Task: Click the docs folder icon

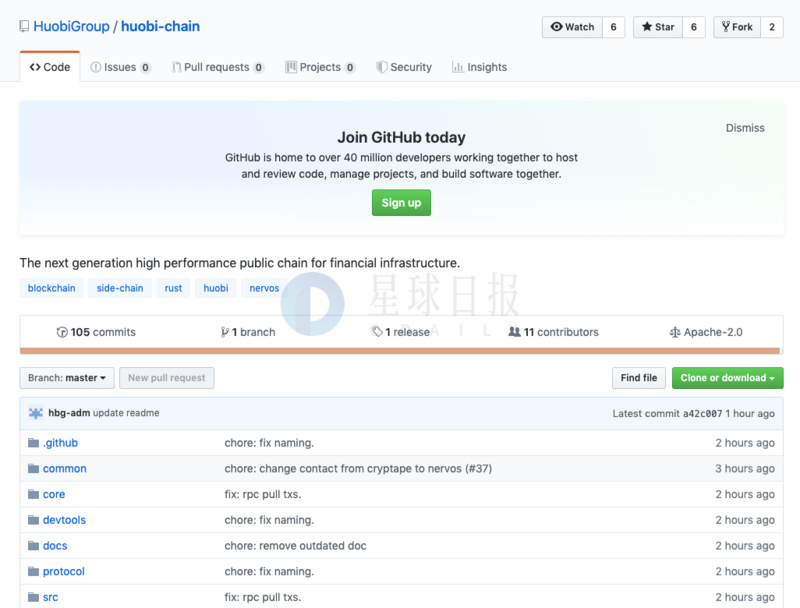Action: tap(34, 546)
